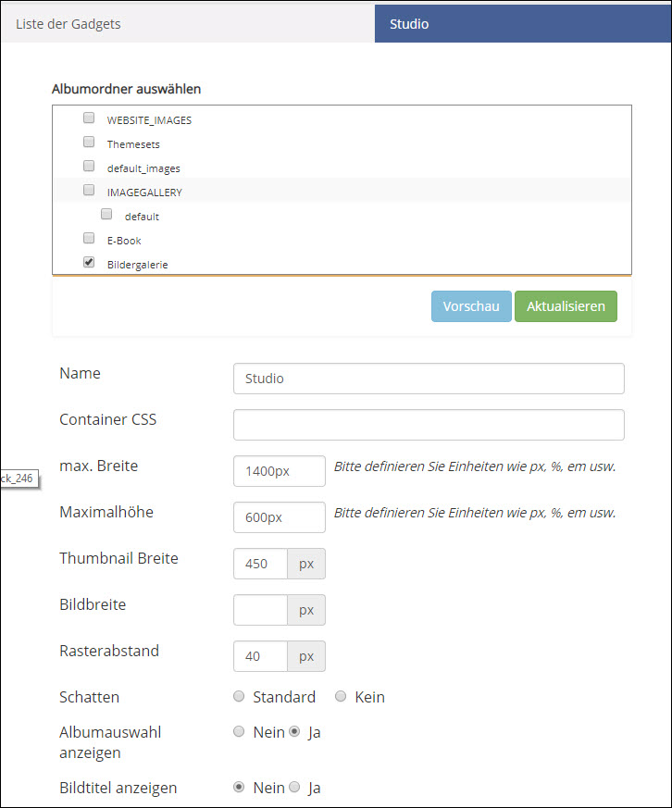672x808 pixels.
Task: Click the green Aktualisieren button
Action: [x=566, y=306]
